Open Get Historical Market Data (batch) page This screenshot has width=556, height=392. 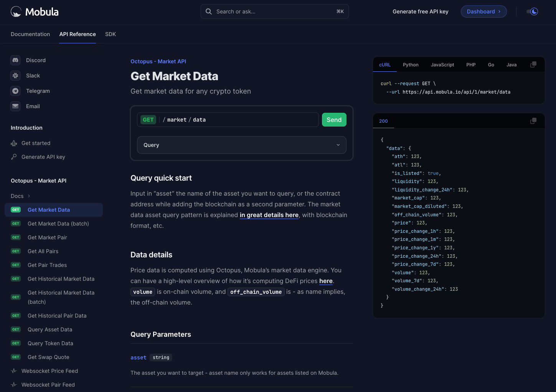coord(61,297)
